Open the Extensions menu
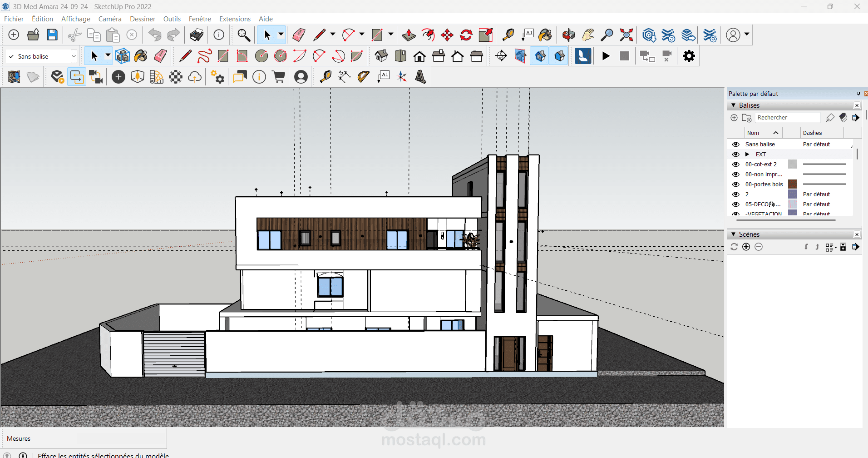The height and width of the screenshot is (458, 868). [235, 19]
